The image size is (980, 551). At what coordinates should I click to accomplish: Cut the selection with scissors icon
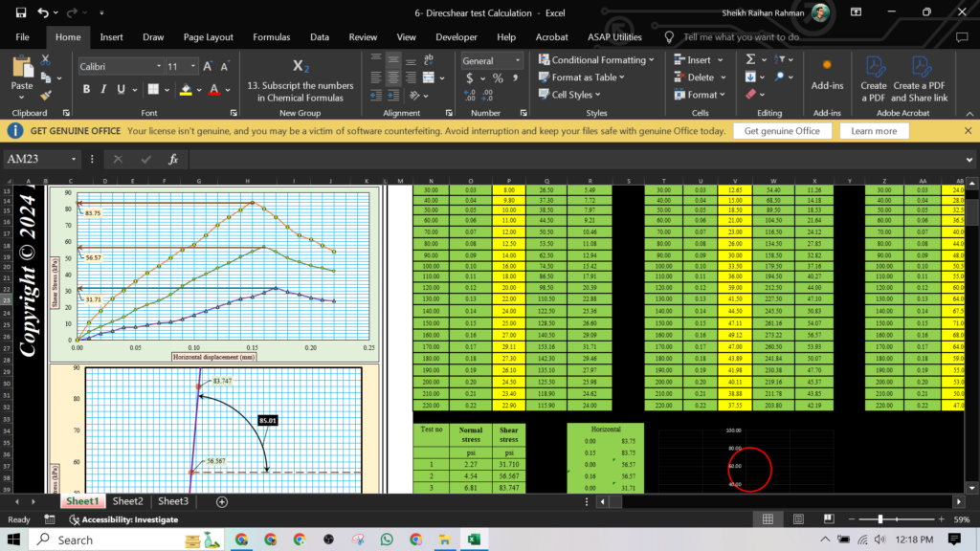(45, 60)
